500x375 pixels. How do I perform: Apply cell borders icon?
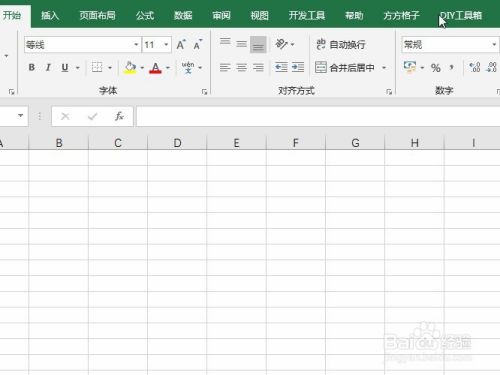tap(97, 67)
